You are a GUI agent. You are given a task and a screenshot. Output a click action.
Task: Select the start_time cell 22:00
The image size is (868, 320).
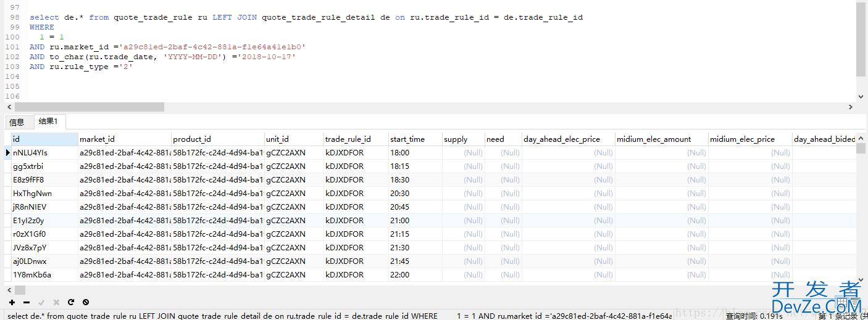415,274
